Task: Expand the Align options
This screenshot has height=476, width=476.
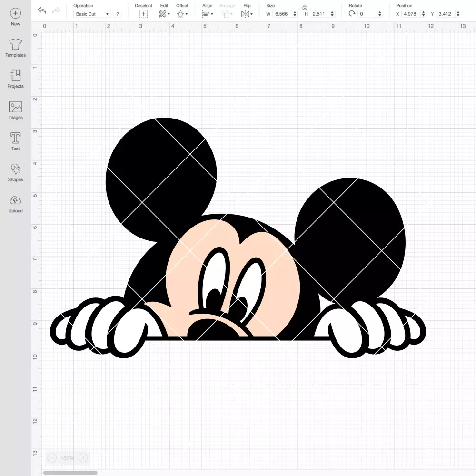Action: click(208, 14)
